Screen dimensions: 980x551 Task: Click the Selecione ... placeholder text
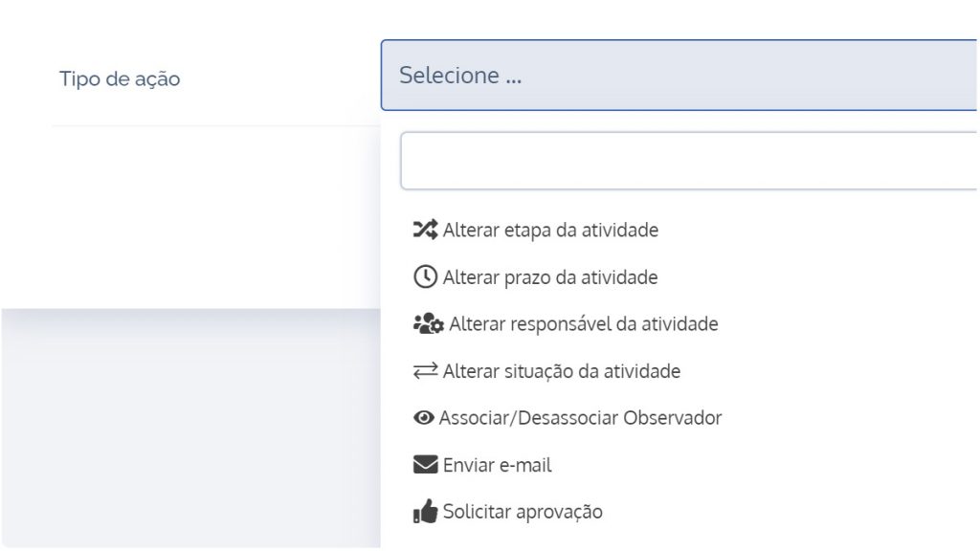pyautogui.click(x=460, y=75)
